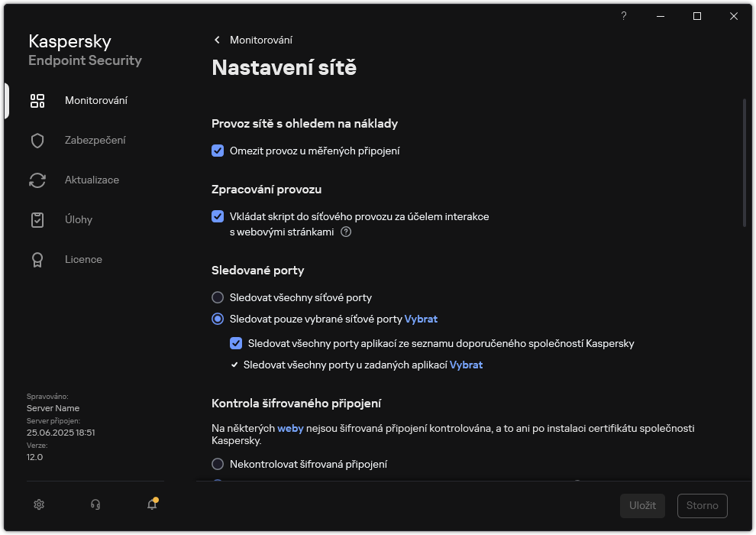Select Sledovat všechny síťové porty option

218,297
